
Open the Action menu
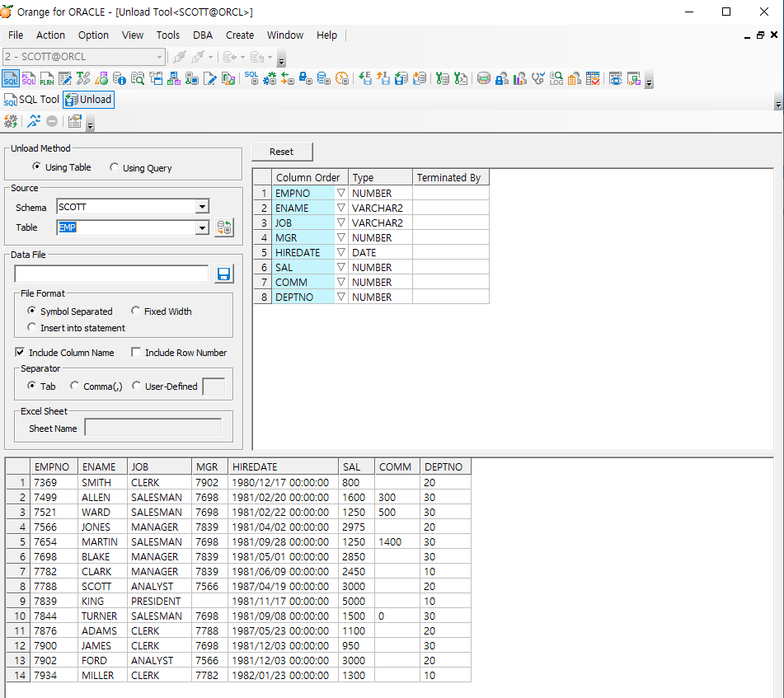[50, 35]
